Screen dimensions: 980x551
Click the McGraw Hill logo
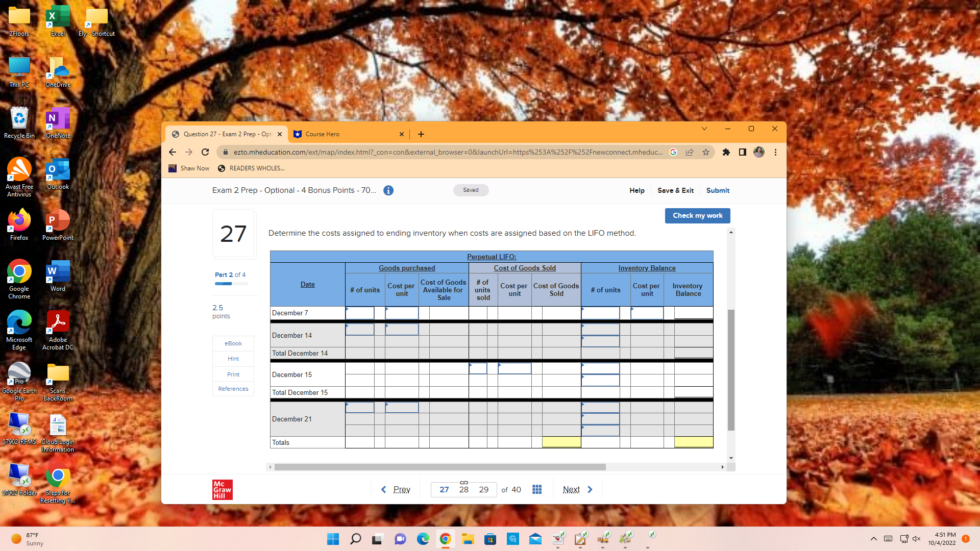click(x=222, y=489)
